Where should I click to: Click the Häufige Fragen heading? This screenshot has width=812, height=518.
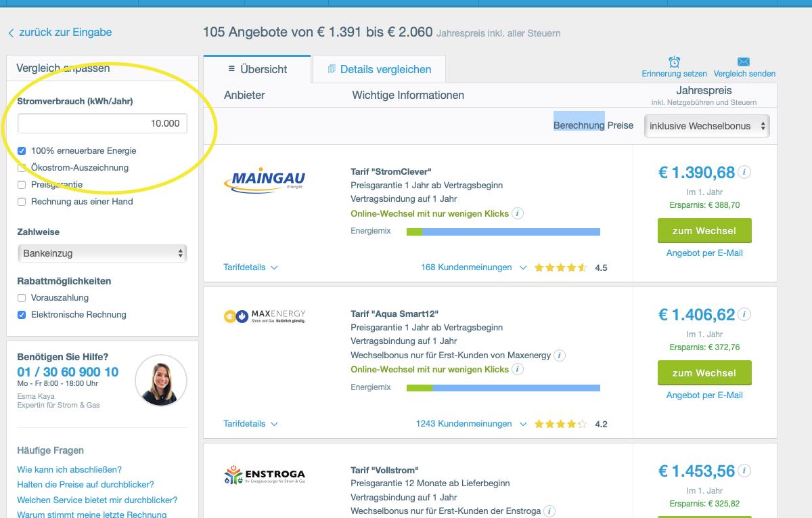(51, 451)
